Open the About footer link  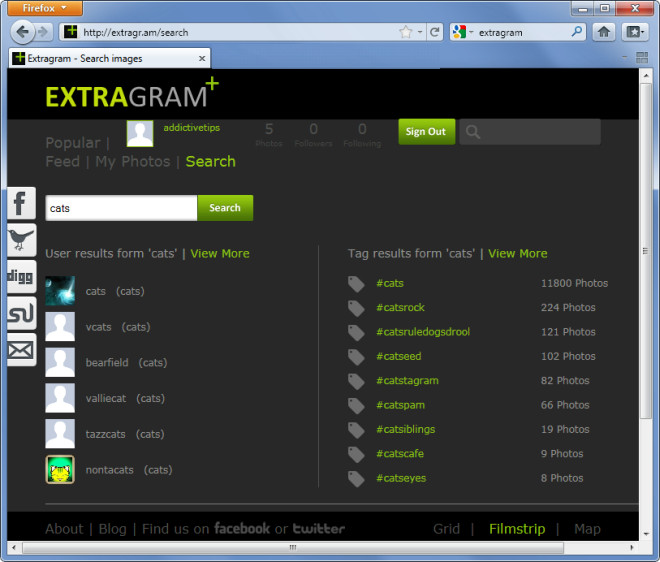point(64,529)
